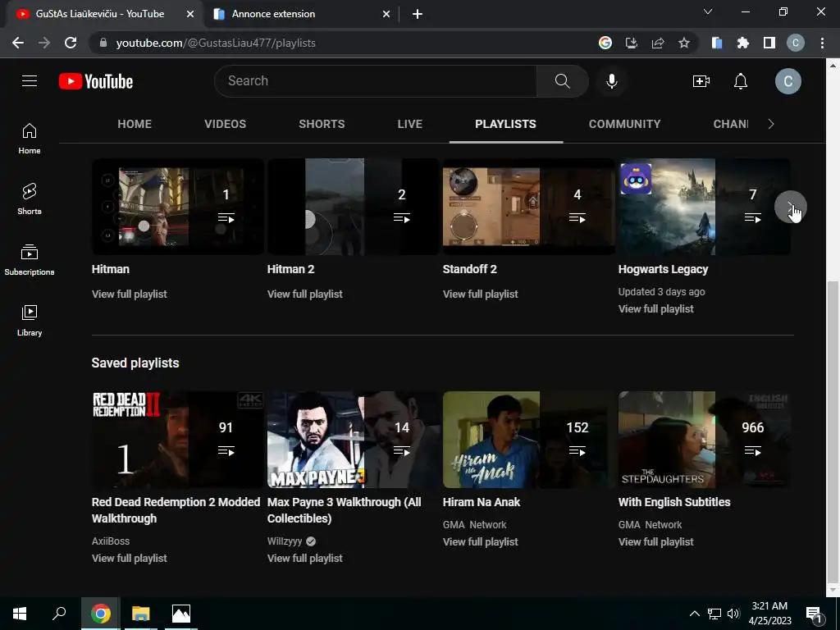840x630 pixels.
Task: Open AxiiBoss channel link
Action: pyautogui.click(x=111, y=541)
